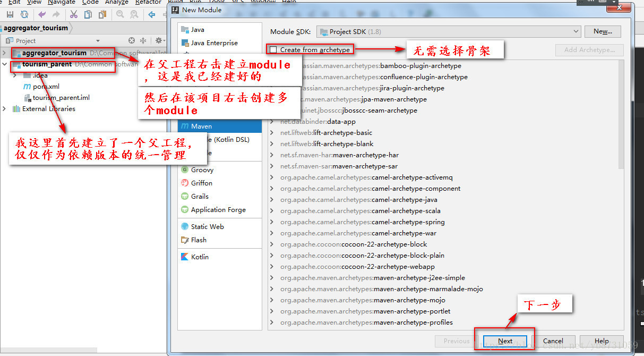This screenshot has width=644, height=356.
Task: Click Cancel button
Action: click(x=553, y=341)
